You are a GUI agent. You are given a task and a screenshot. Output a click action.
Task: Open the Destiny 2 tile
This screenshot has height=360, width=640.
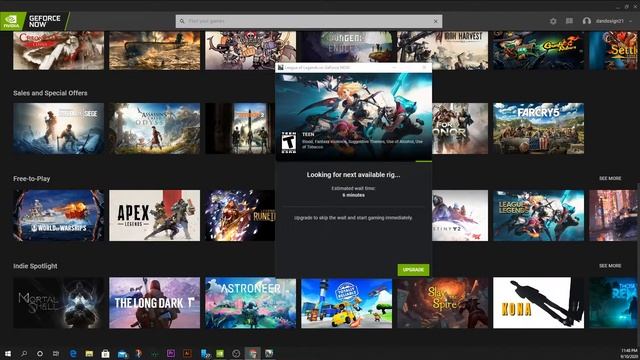(x=460, y=216)
